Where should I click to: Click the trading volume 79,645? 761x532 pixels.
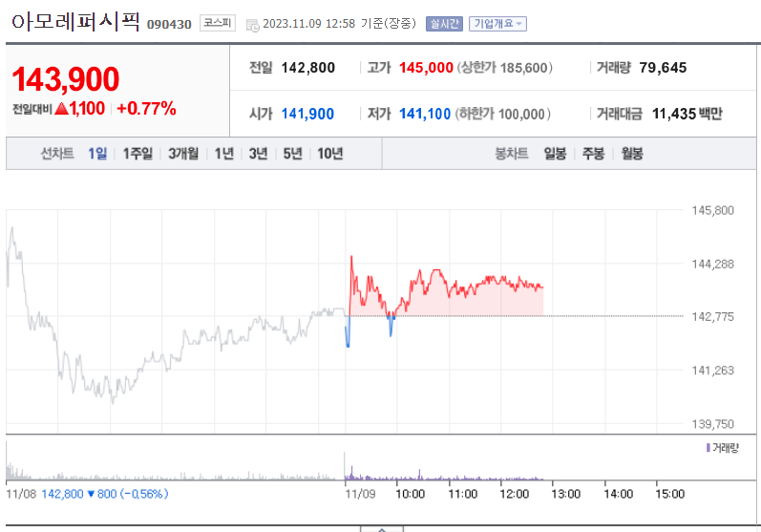click(663, 68)
